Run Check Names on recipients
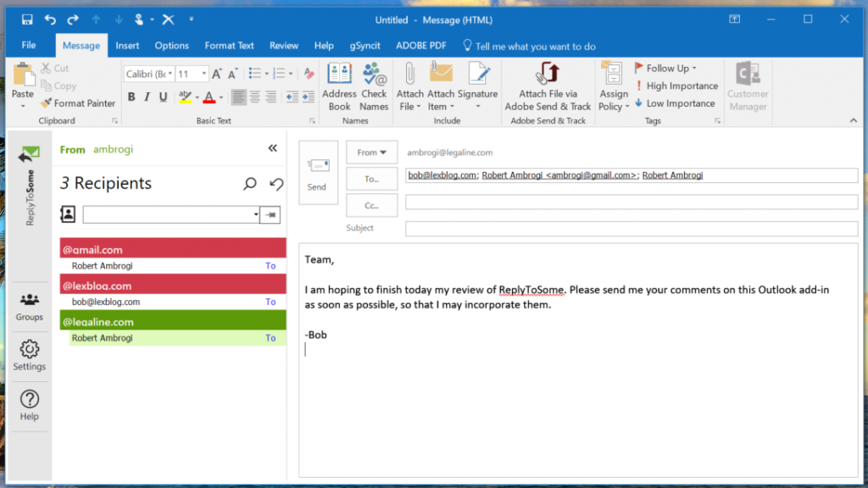 pos(374,87)
